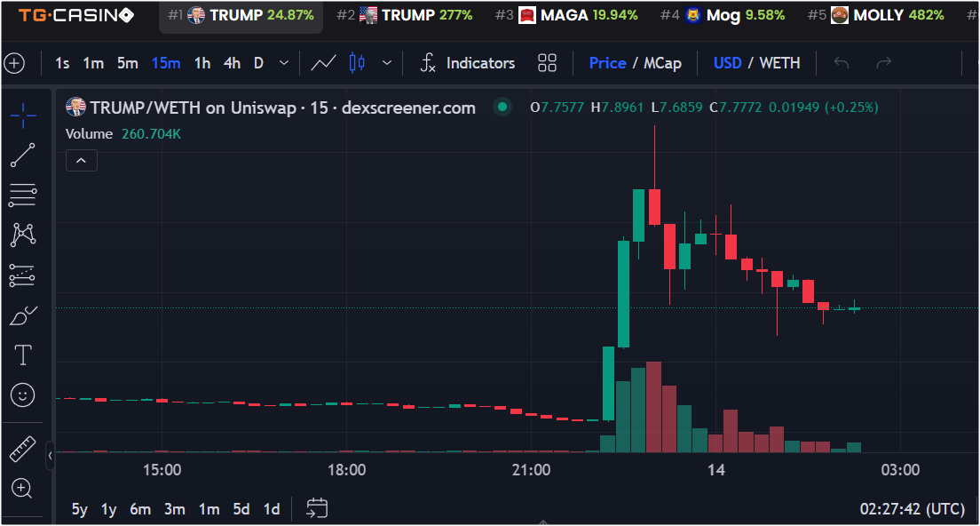
Task: Click the green market status dot
Action: pyautogui.click(x=502, y=107)
